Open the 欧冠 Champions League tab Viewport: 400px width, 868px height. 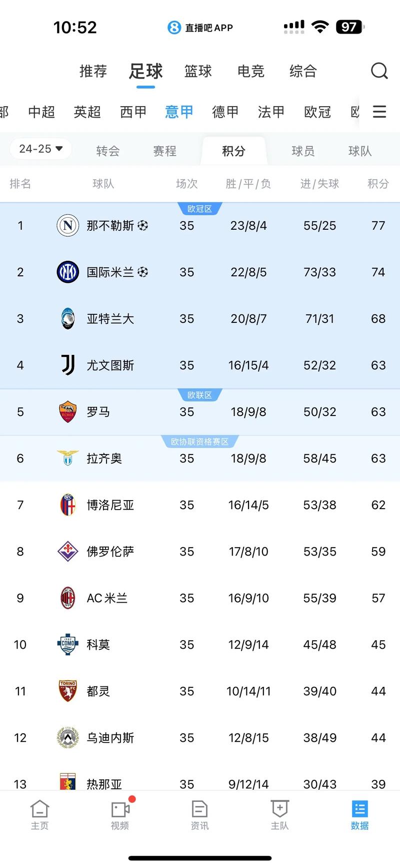(317, 112)
